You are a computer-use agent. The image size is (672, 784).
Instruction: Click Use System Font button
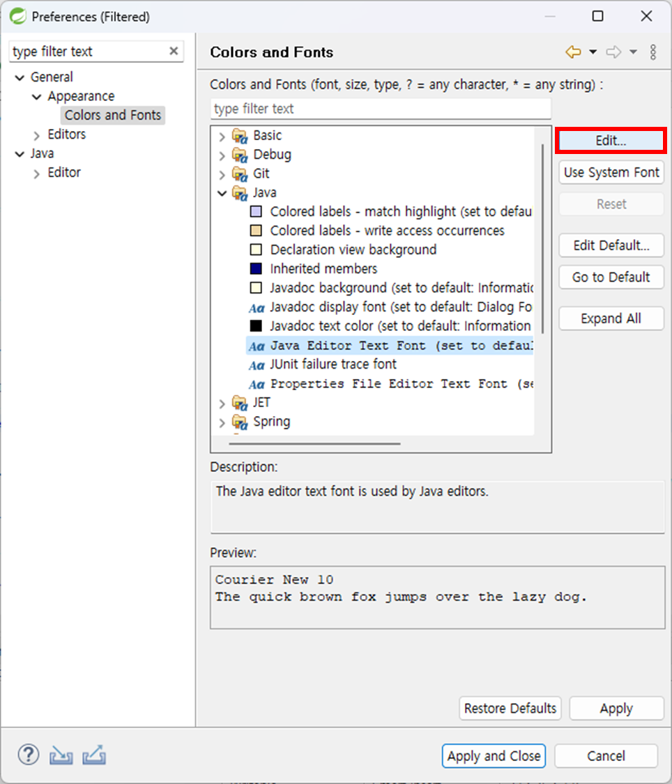coord(611,173)
